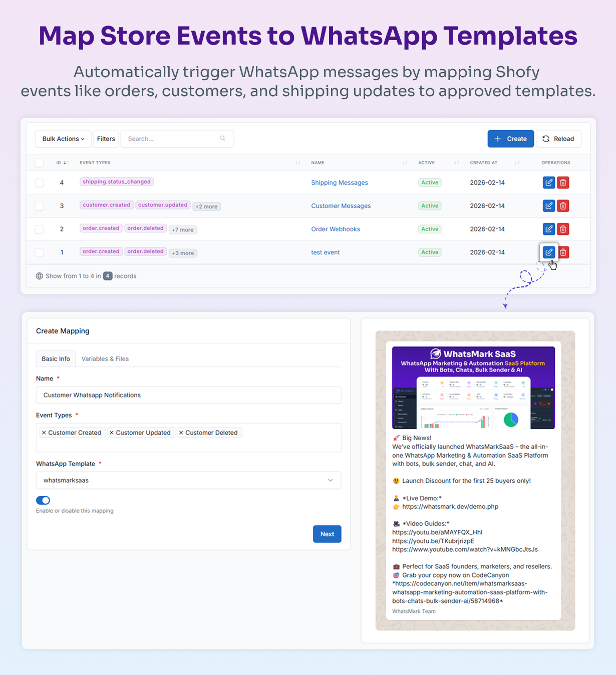Check the checkbox on row ID 4

tap(39, 182)
